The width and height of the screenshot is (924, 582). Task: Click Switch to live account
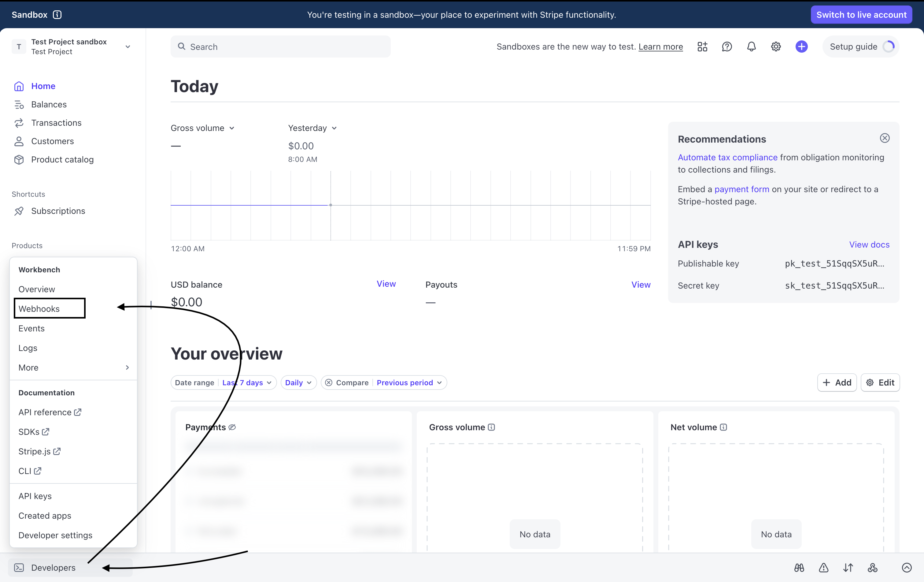point(861,15)
